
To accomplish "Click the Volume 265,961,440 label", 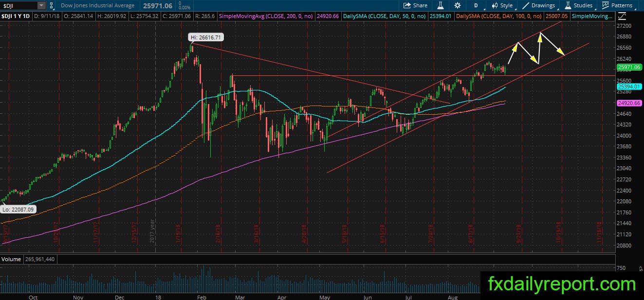I will tap(28, 259).
